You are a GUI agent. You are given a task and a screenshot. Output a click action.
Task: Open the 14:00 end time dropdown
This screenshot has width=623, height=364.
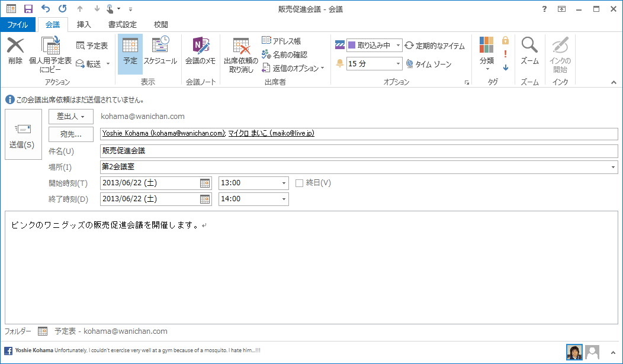pyautogui.click(x=284, y=199)
